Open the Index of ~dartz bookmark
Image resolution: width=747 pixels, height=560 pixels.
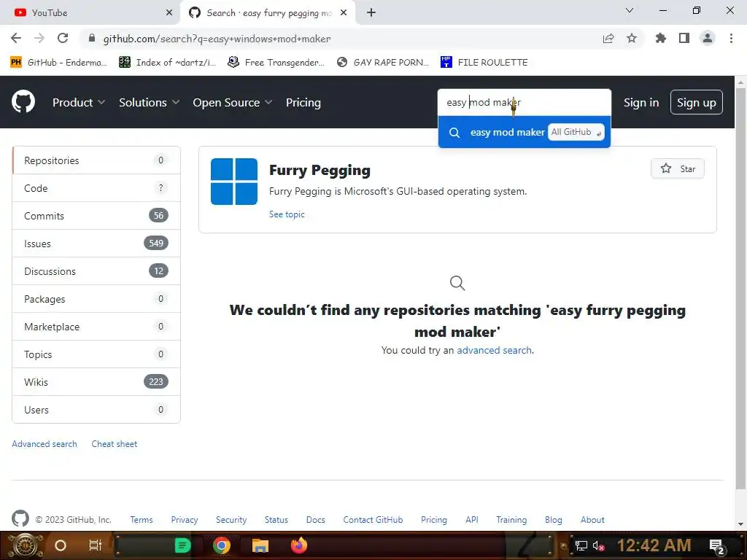[167, 63]
